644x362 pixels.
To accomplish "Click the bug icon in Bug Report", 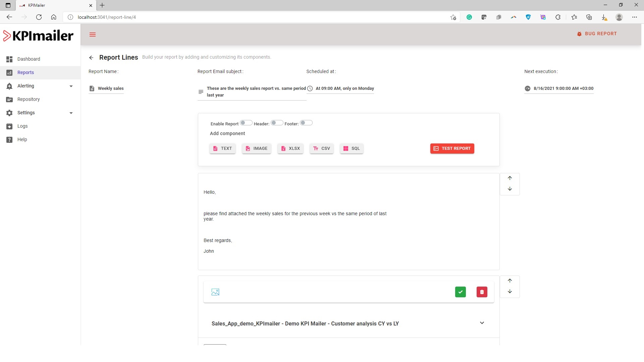I will [579, 34].
